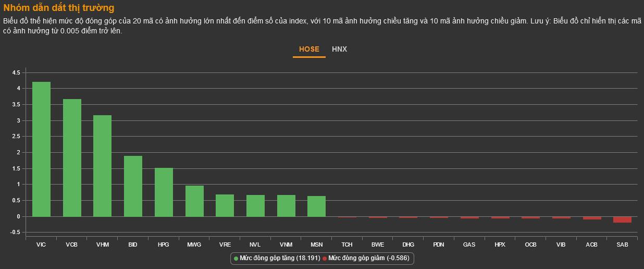Click the red SAB bar
The height and width of the screenshot is (269, 644).
[622, 219]
